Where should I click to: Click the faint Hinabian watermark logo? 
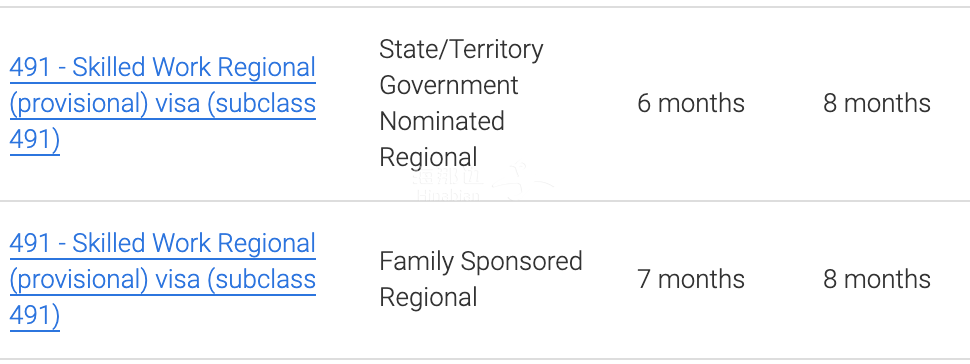(x=448, y=186)
